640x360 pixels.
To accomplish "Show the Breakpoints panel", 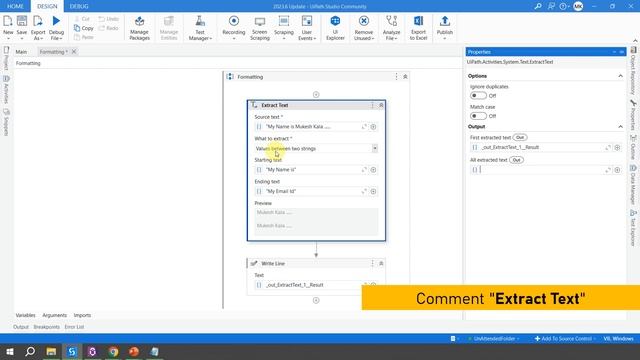I will [47, 327].
